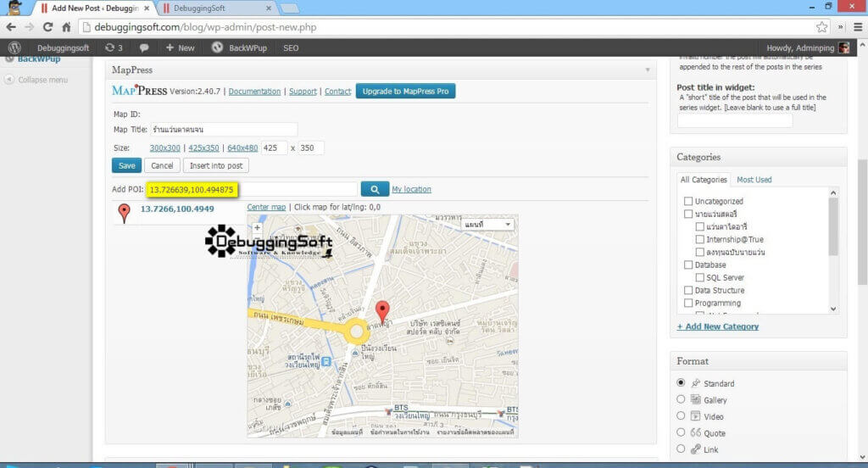The height and width of the screenshot is (468, 868).
Task: Click the browser forward arrow
Action: pos(30,27)
